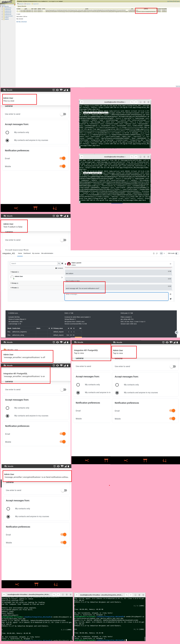180x644 pixels.
Task: Close the Claire Laurent conversation with X
Action: point(66,264)
